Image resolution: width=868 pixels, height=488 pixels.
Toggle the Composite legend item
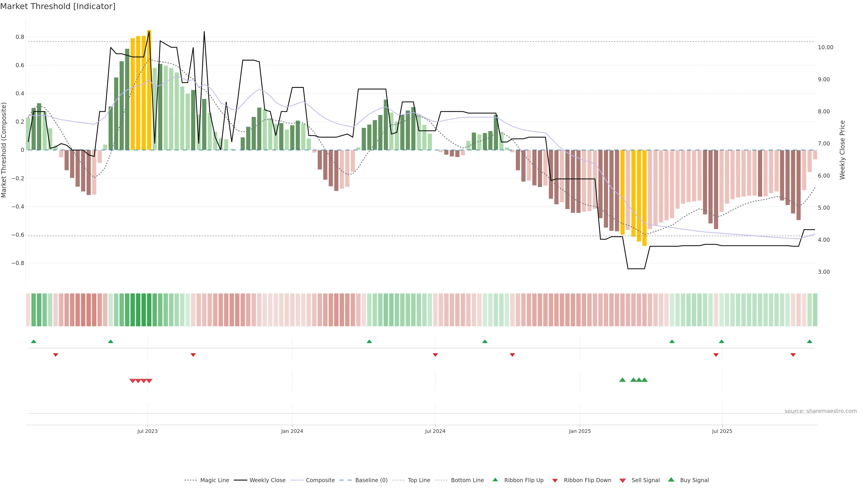pos(320,480)
